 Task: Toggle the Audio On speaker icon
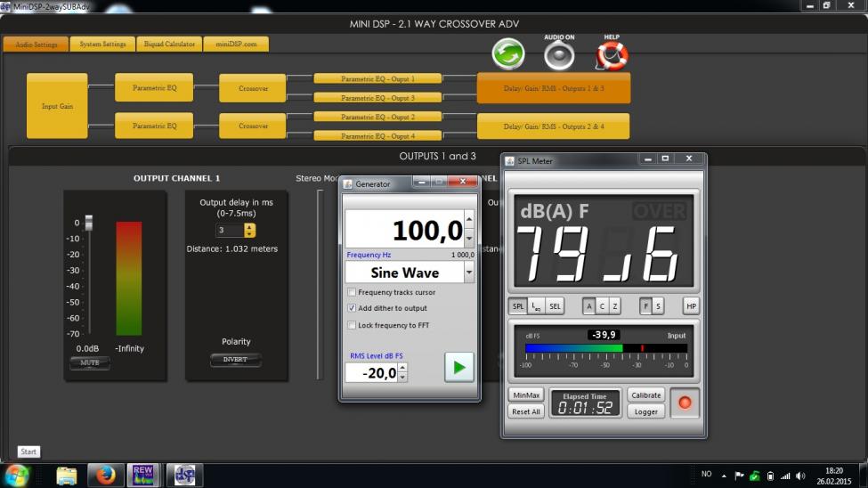tap(559, 55)
